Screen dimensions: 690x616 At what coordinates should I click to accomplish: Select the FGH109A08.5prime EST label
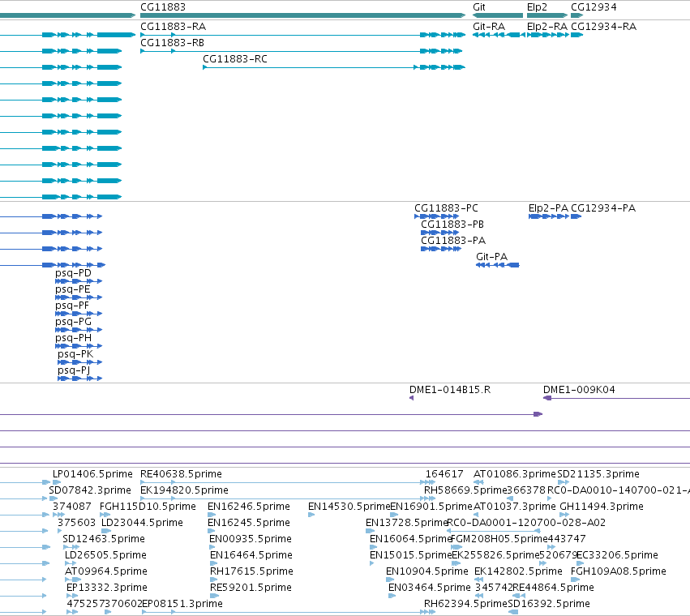(x=619, y=571)
